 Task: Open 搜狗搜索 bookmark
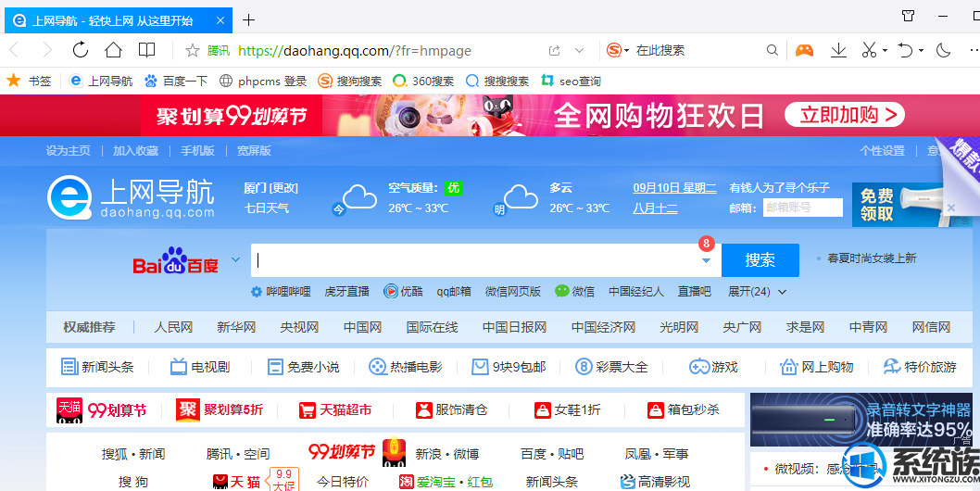click(x=349, y=81)
